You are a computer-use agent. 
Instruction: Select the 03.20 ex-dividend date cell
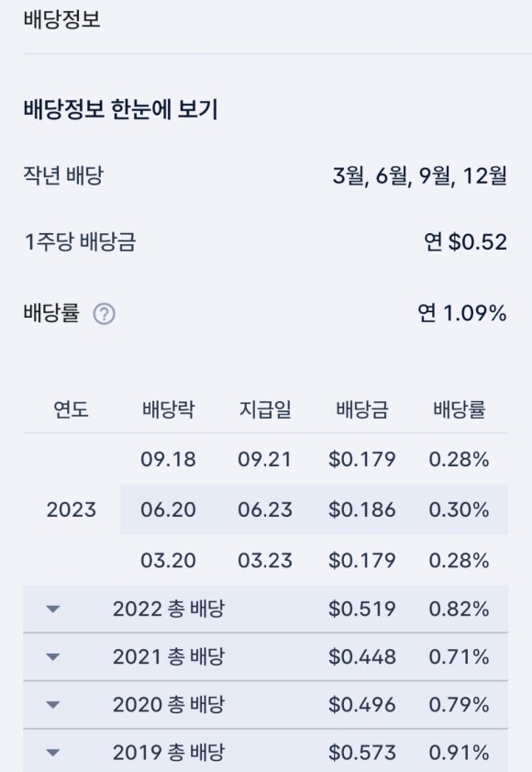pyautogui.click(x=168, y=560)
